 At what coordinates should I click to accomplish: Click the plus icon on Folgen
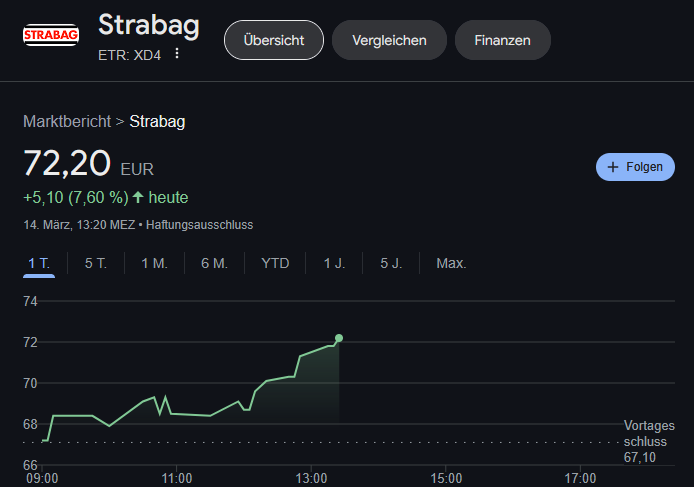click(x=613, y=167)
